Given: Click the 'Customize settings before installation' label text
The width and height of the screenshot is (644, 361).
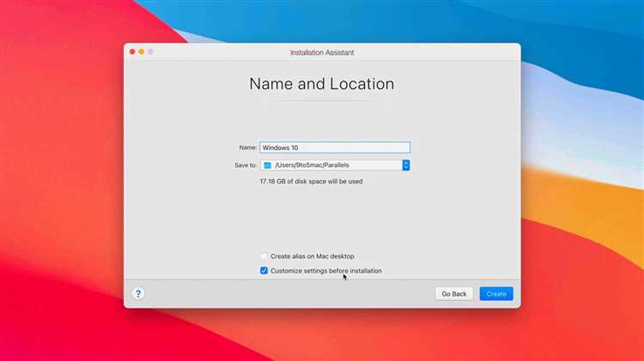Looking at the screenshot, I should (326, 271).
